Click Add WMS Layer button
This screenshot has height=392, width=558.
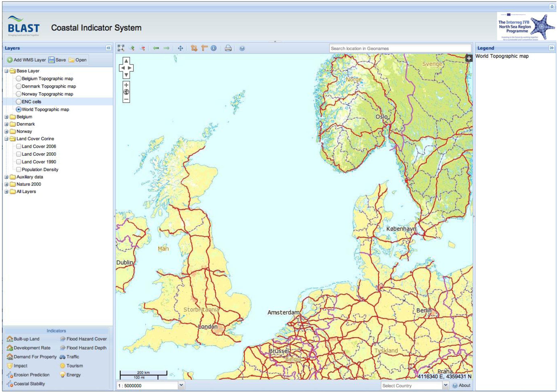(26, 60)
